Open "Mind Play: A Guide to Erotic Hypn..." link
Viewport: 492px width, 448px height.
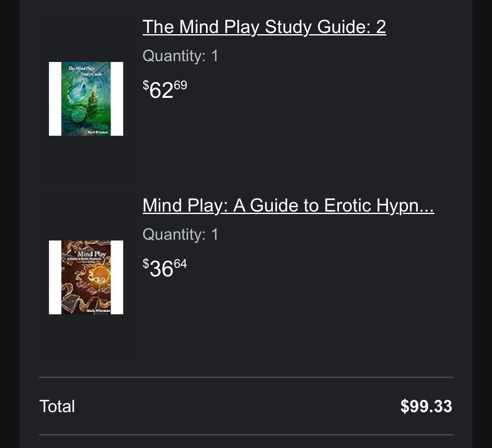click(x=288, y=205)
